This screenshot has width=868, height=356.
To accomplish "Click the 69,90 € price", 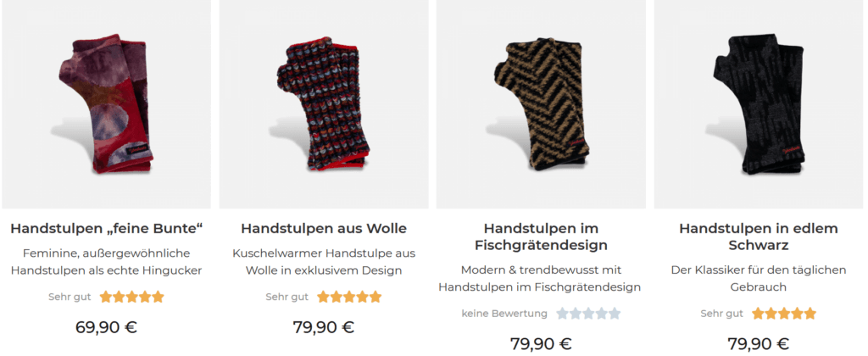I will [x=107, y=327].
